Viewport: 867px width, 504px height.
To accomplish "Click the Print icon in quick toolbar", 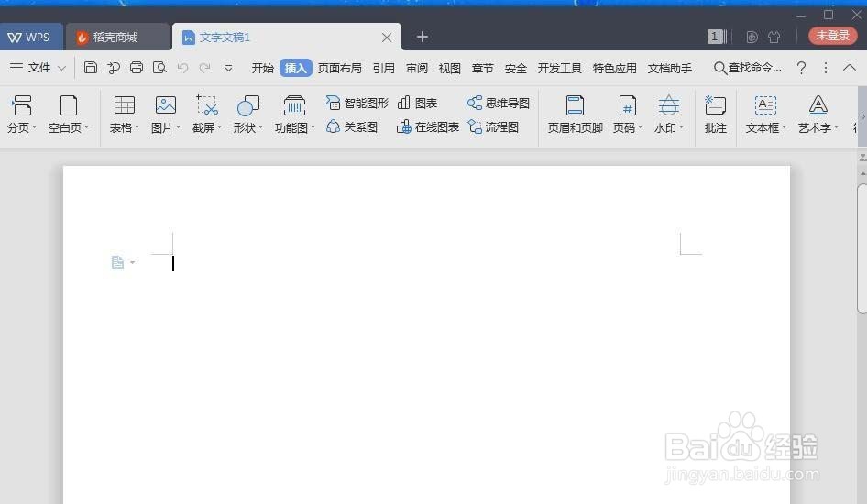I will 137,68.
